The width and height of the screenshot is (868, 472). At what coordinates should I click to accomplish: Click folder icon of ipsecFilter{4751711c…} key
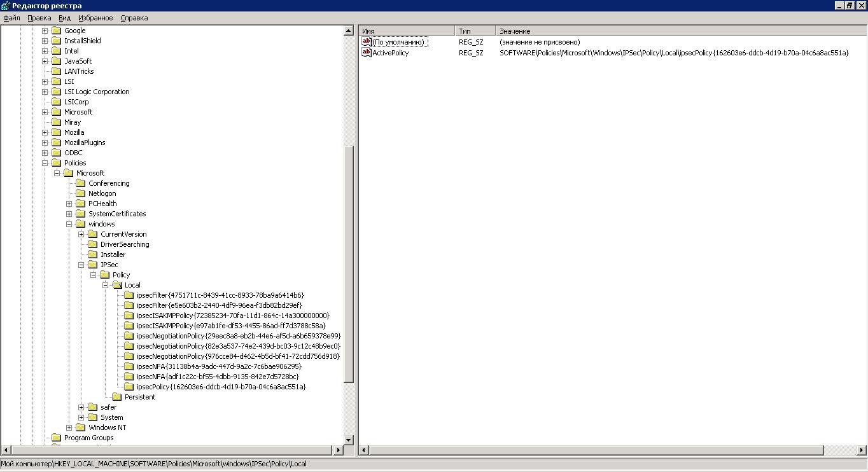tap(129, 295)
